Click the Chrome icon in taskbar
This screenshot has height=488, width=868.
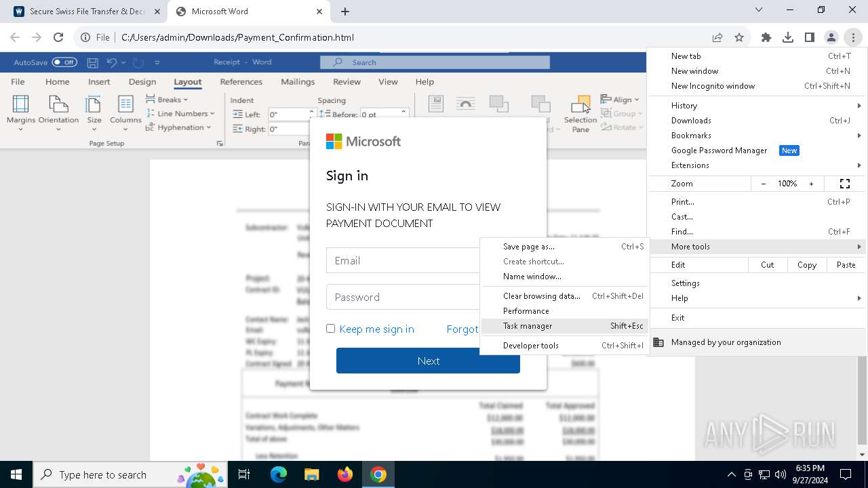378,474
